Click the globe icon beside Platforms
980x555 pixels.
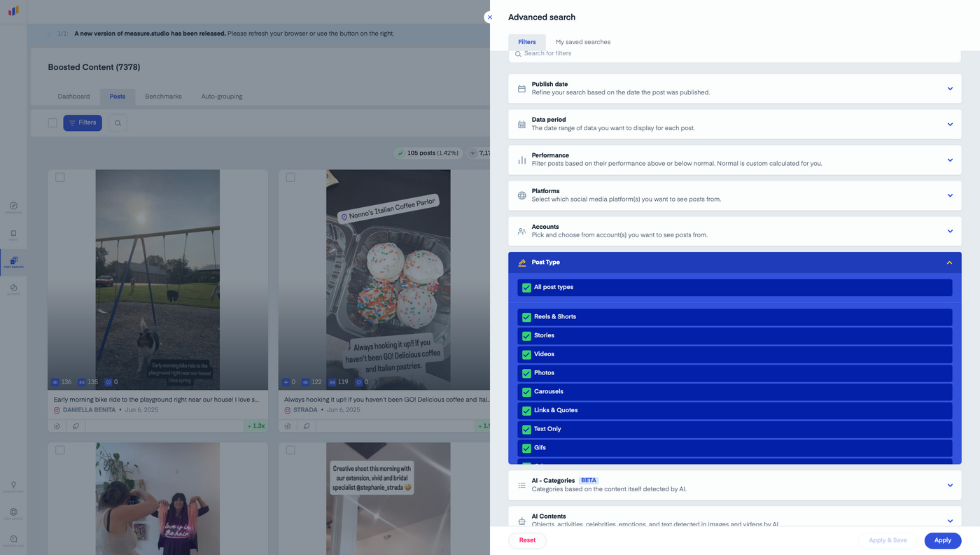click(521, 196)
